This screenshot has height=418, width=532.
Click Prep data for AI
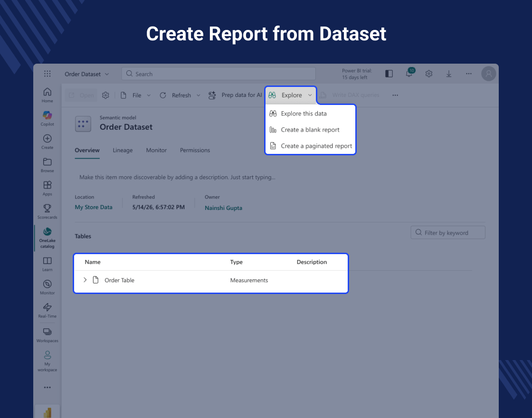tap(235, 95)
